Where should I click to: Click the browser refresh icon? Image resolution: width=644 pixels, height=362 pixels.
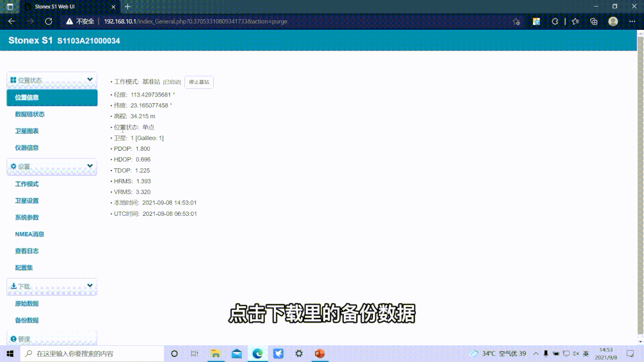[49, 21]
